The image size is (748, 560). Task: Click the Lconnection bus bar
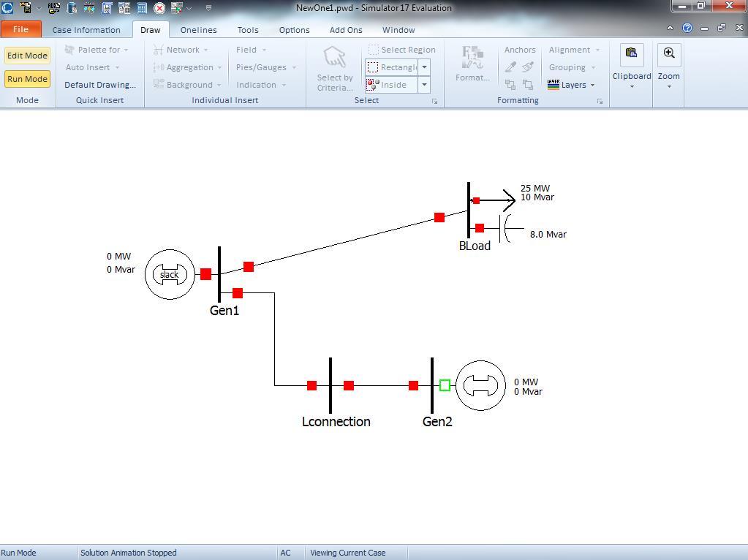click(x=330, y=385)
